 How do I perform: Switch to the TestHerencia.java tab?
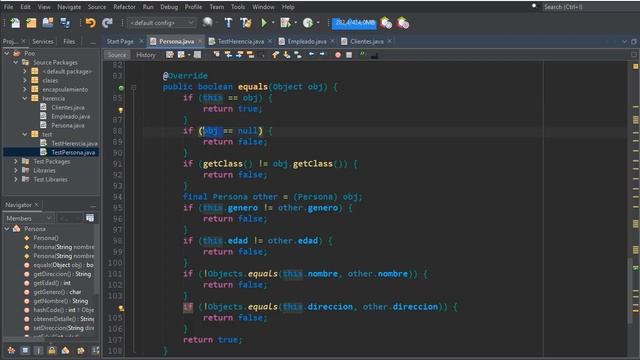(x=240, y=41)
